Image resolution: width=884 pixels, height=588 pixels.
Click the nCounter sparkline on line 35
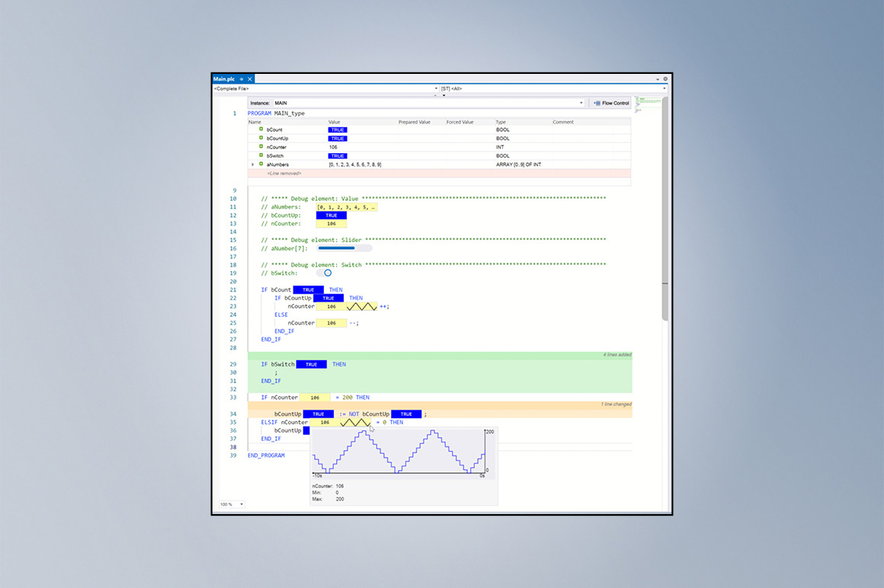coord(355,422)
